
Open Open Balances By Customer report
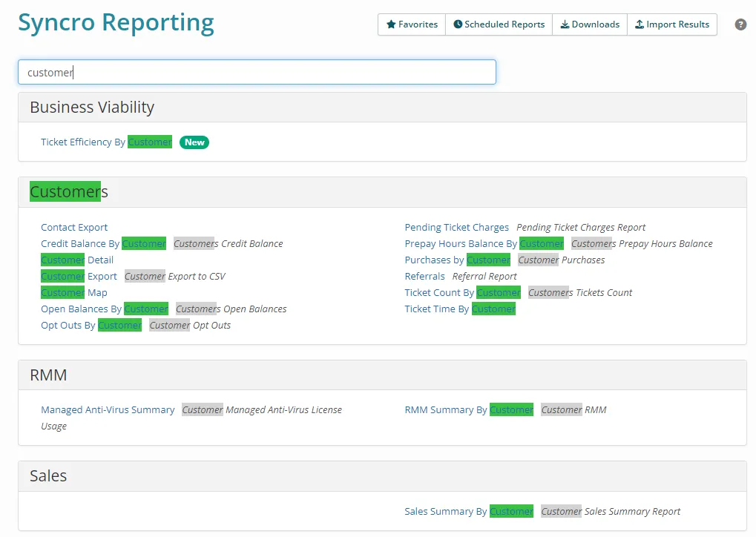[x=105, y=309]
